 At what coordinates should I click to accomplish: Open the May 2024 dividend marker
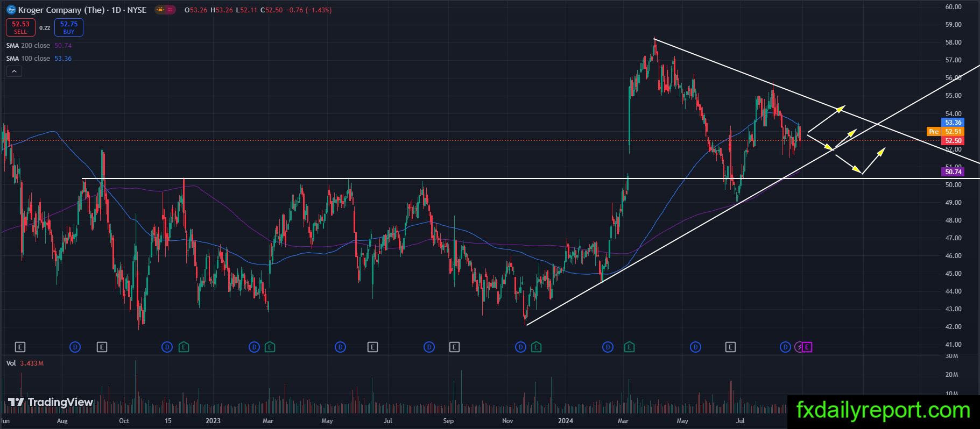tap(695, 347)
